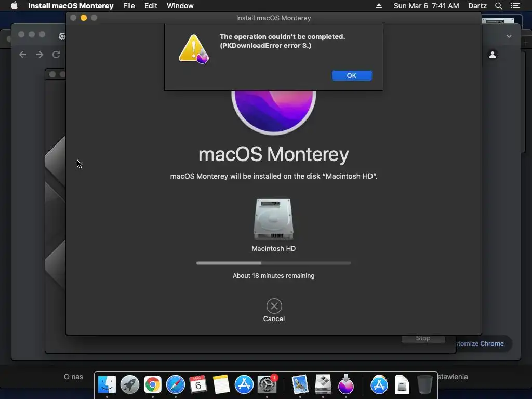The image size is (532, 399).
Task: Open System Preferences from the Dock
Action: [x=267, y=384]
